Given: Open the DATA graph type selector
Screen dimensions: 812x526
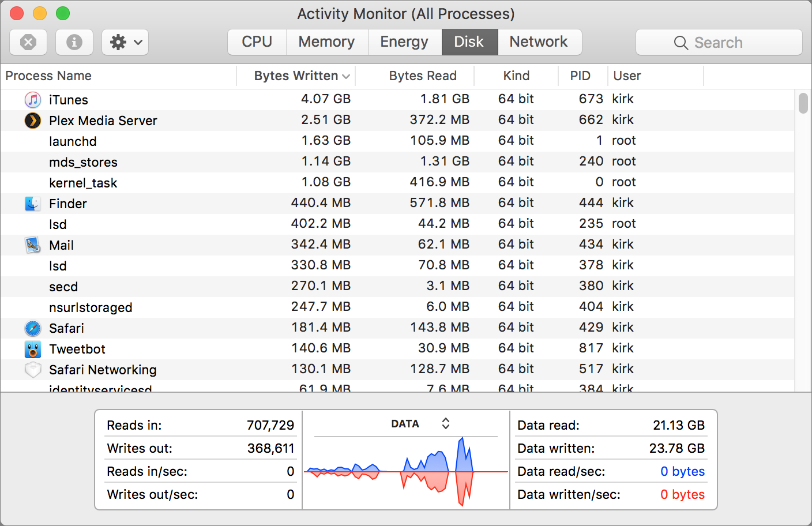Looking at the screenshot, I should click(x=445, y=423).
